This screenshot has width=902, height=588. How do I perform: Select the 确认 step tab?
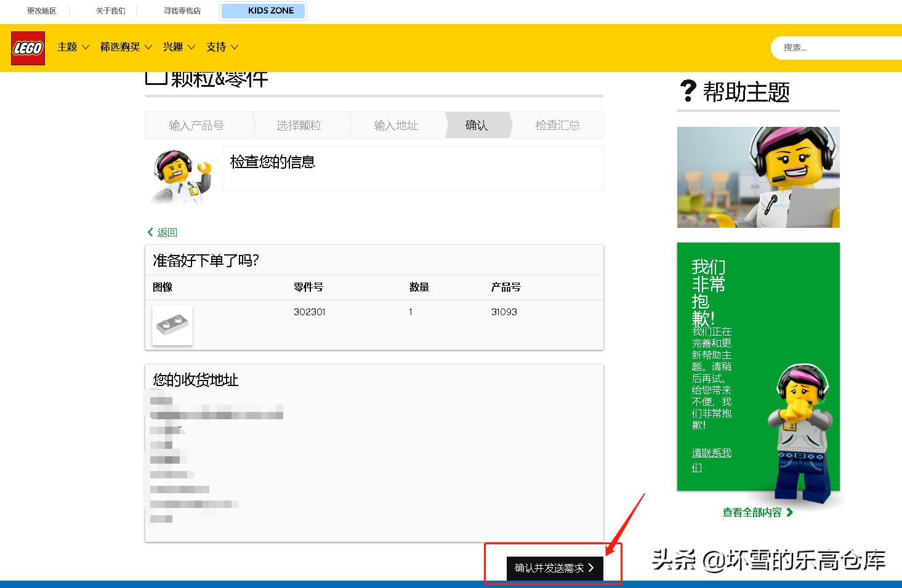tap(477, 124)
